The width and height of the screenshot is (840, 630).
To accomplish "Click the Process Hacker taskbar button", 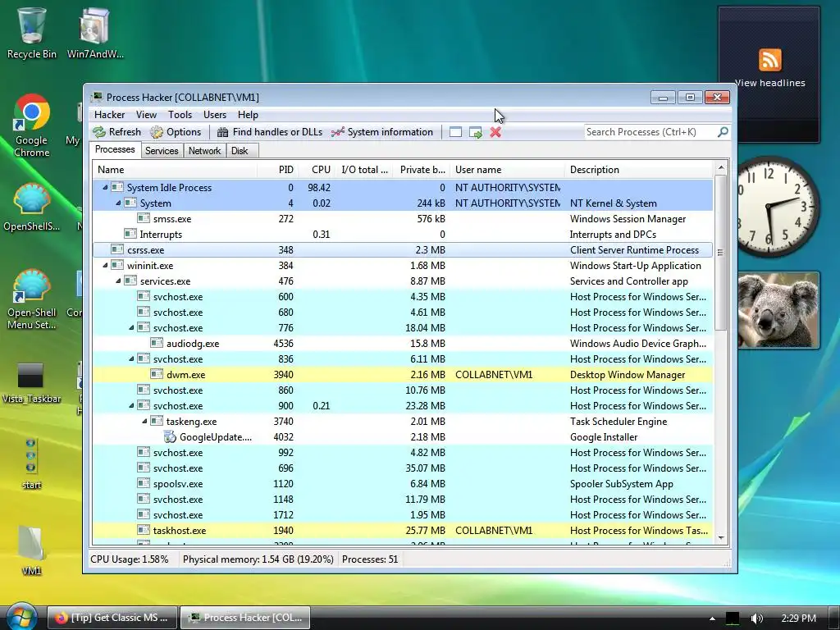I will click(x=244, y=618).
